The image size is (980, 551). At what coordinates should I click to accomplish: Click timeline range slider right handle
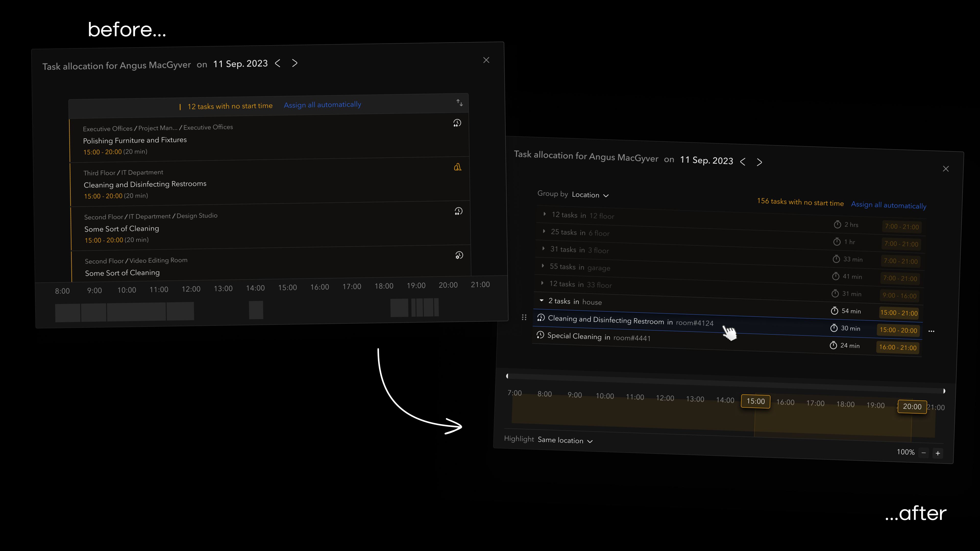tap(944, 391)
